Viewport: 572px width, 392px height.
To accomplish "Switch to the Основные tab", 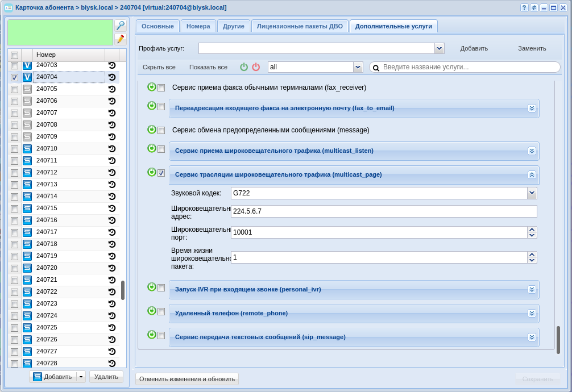I will coord(157,26).
